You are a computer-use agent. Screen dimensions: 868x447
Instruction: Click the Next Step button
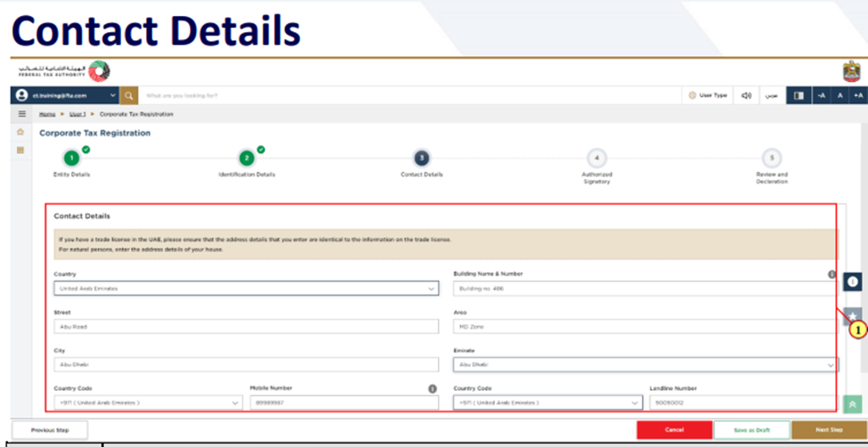pos(829,430)
